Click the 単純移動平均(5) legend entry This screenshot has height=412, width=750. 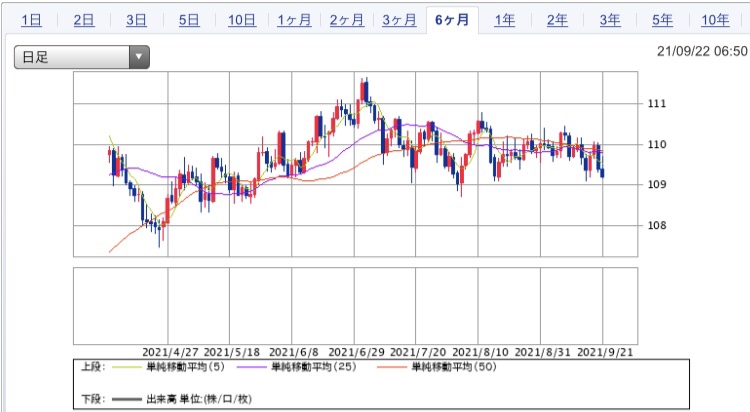tap(185, 367)
